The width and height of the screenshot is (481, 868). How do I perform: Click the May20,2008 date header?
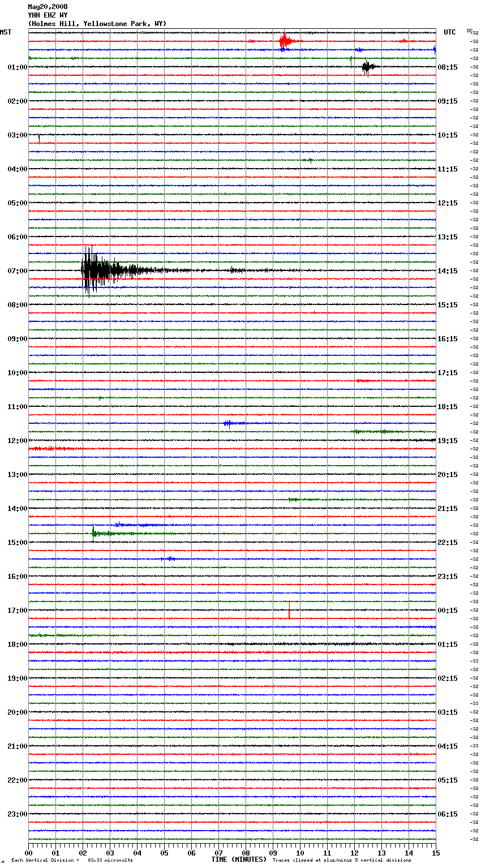[48, 7]
